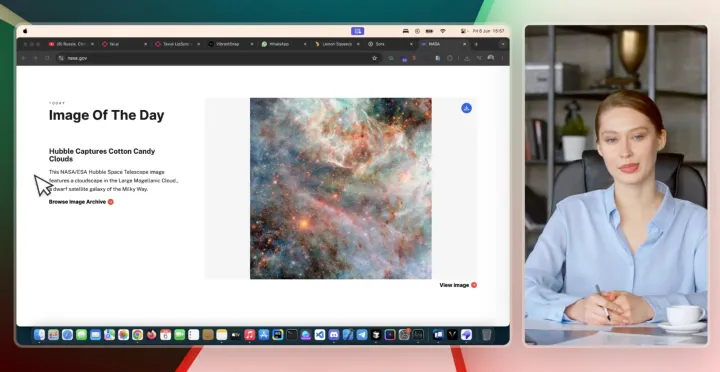Viewport: 720px width, 372px height.
Task: Open the Wi-Fi menu bar icon
Action: click(x=443, y=31)
